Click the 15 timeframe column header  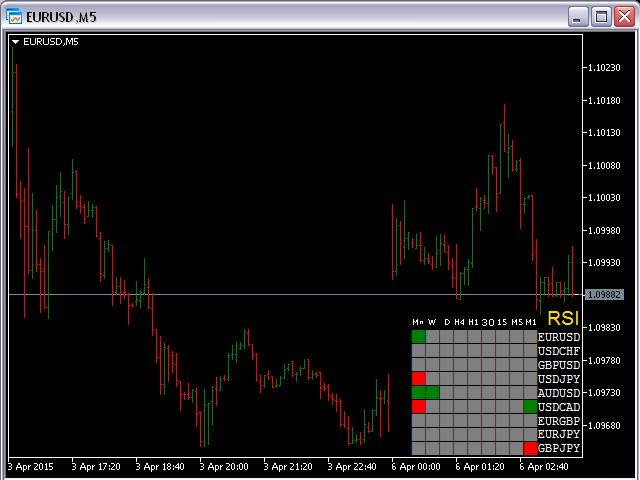click(502, 322)
